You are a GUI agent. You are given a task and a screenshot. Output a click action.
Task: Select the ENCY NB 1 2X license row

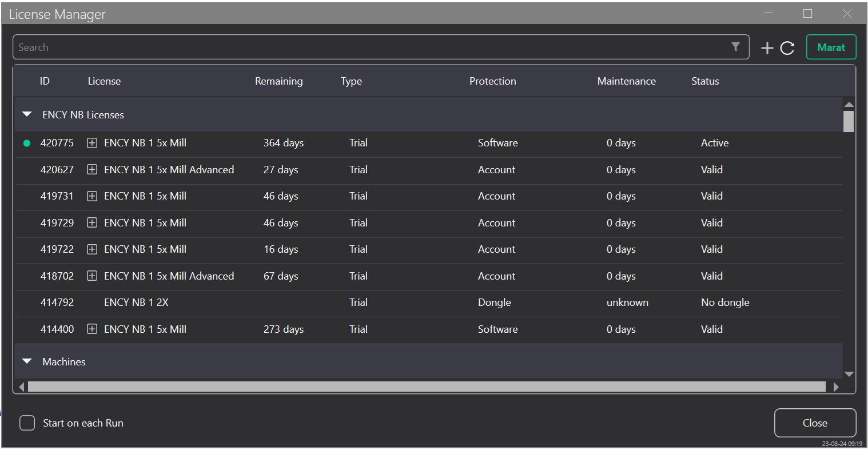pos(136,302)
